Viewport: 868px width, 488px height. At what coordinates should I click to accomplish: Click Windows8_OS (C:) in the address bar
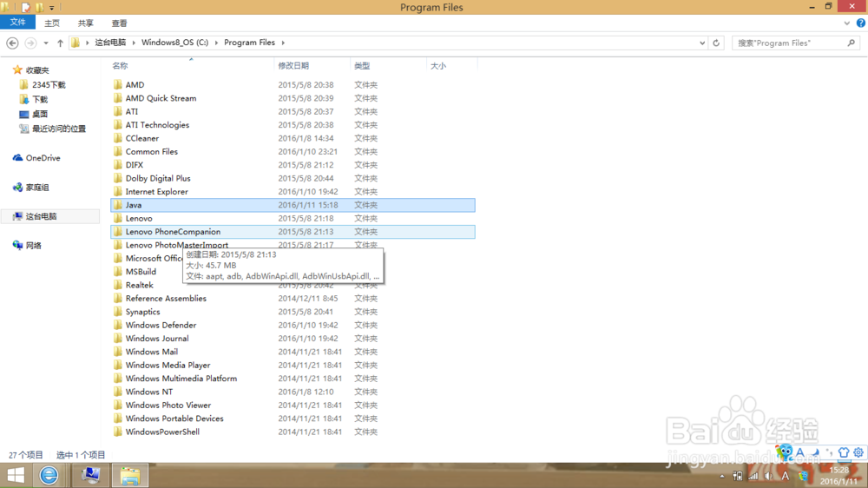pos(175,43)
